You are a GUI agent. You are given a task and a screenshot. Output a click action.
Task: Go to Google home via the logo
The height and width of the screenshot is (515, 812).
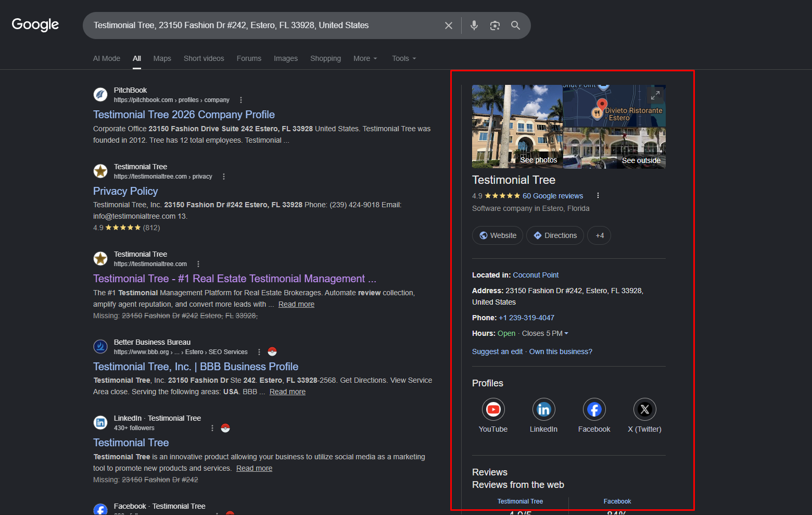click(x=35, y=24)
